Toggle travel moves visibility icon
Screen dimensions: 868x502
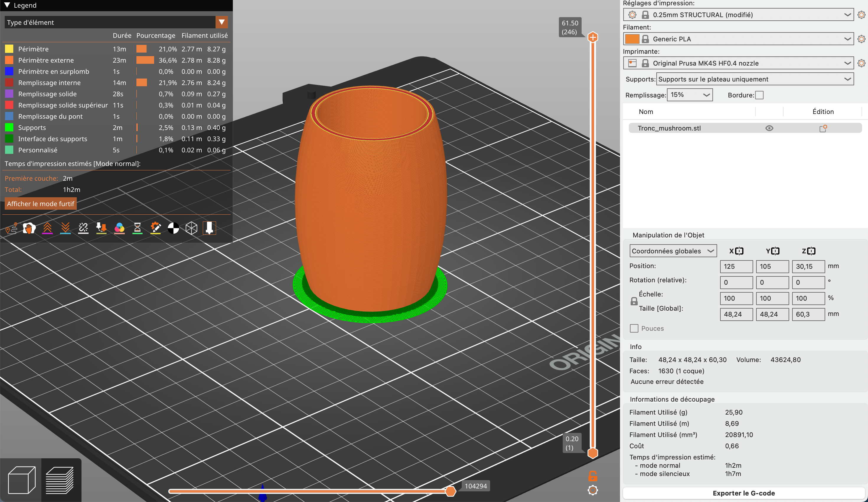point(11,228)
